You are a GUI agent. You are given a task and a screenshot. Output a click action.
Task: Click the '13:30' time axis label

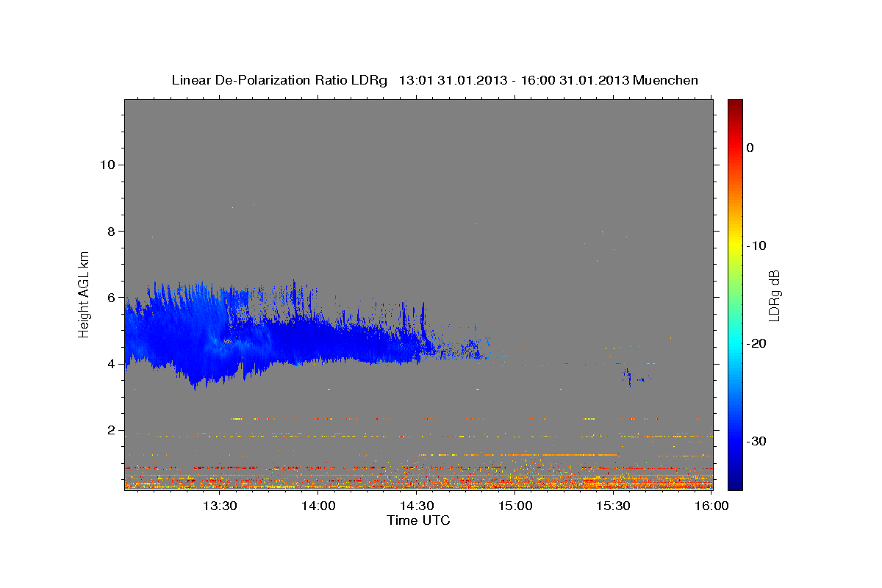point(220,506)
